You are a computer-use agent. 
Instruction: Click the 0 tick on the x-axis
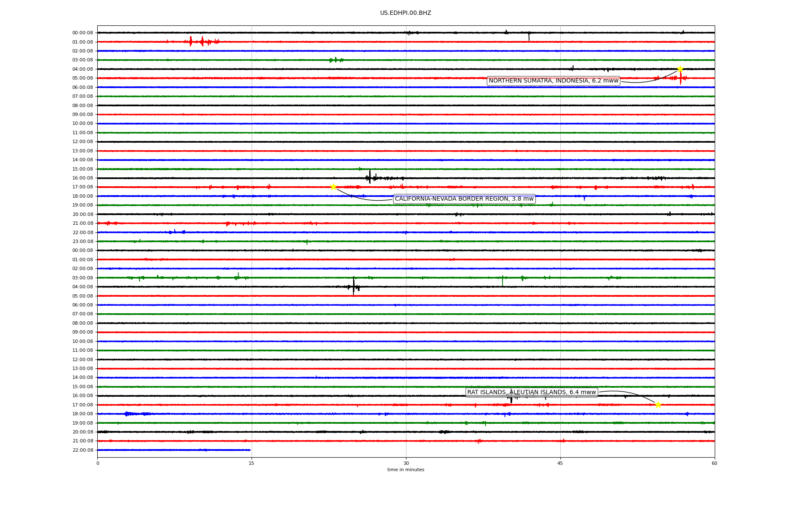click(x=98, y=463)
